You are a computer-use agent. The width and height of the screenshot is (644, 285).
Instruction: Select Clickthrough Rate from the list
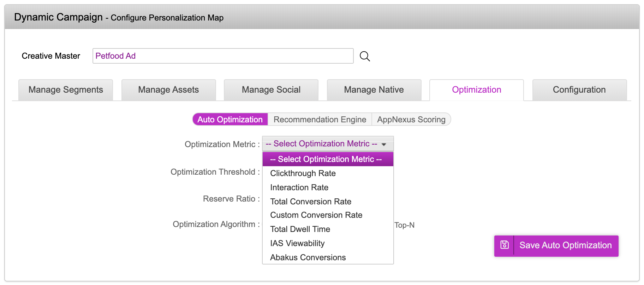pyautogui.click(x=303, y=173)
